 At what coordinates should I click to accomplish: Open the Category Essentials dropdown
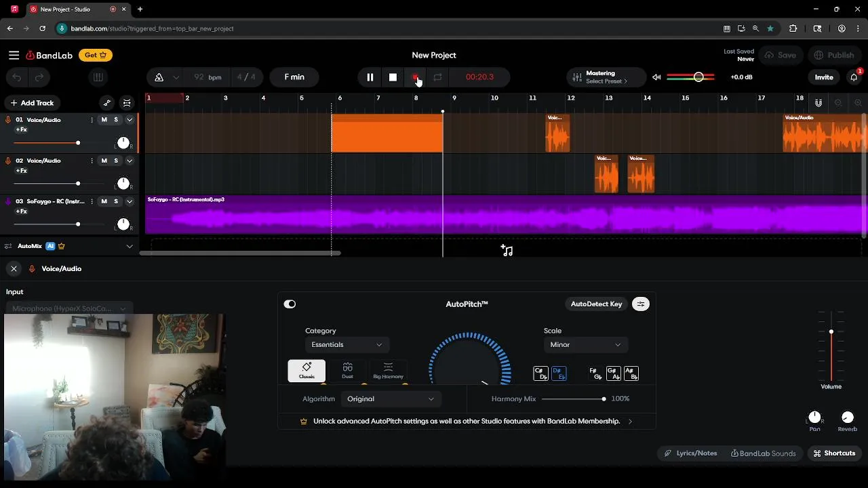347,345
